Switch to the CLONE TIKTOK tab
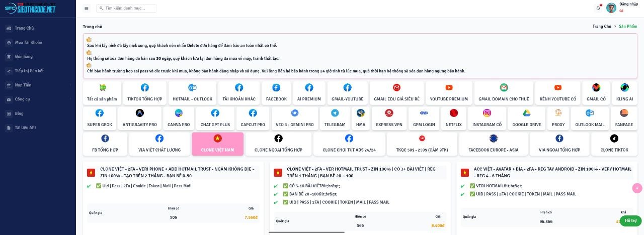This screenshot has height=235, width=644. point(614,144)
